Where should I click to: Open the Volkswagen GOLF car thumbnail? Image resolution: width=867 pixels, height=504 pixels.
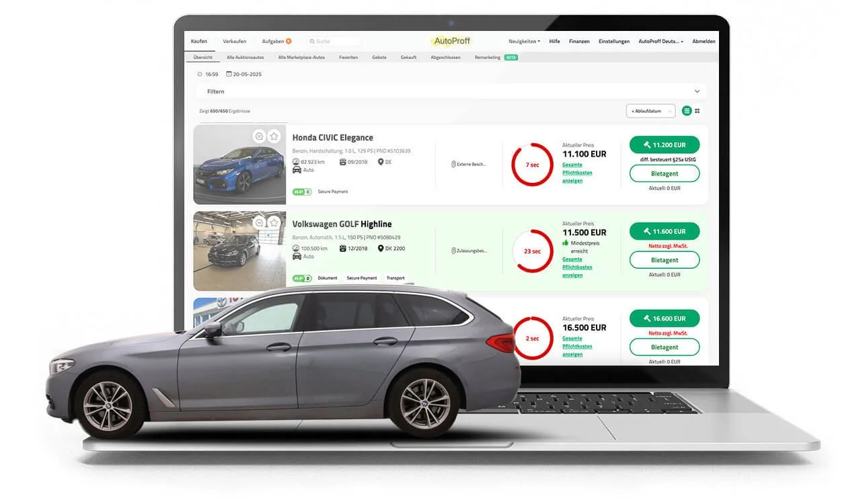click(x=239, y=251)
